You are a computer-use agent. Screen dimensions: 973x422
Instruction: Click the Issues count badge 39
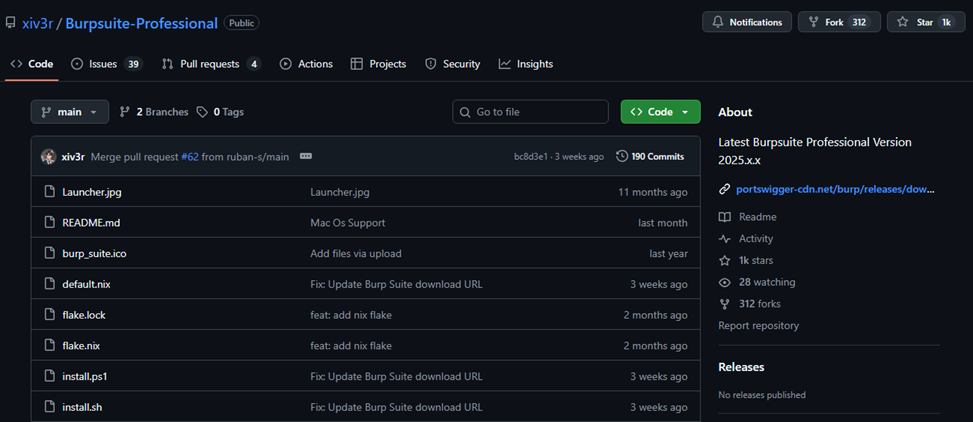(x=133, y=64)
